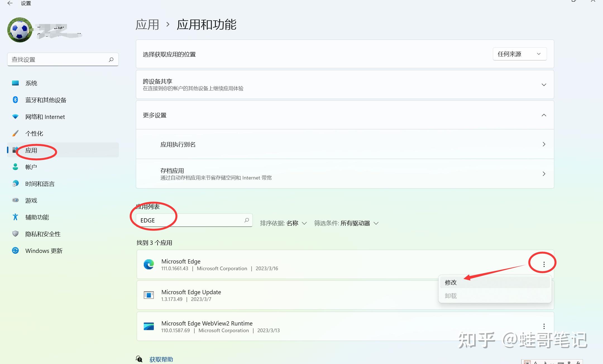603x364 pixels.
Task: Open 帐户 settings
Action: coord(31,167)
